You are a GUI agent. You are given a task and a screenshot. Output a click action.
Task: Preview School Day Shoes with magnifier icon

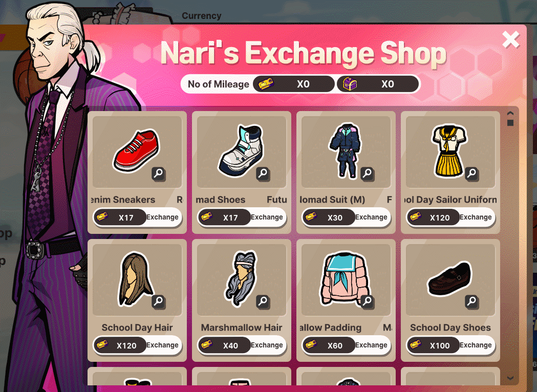[x=472, y=301]
